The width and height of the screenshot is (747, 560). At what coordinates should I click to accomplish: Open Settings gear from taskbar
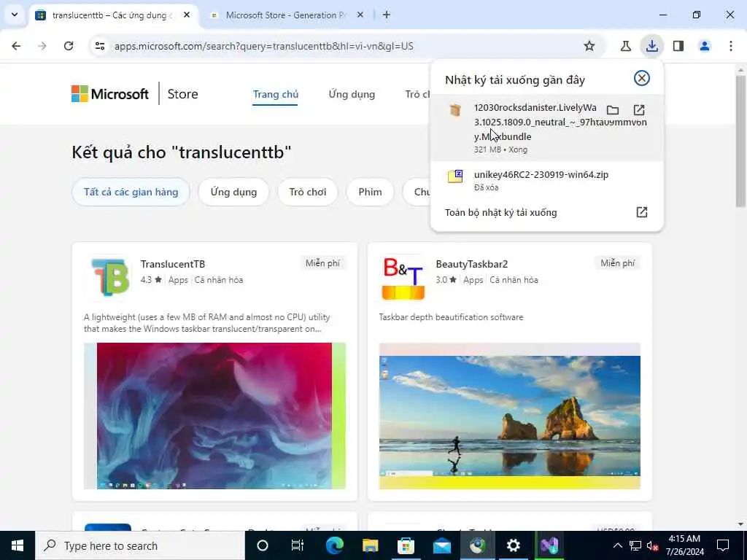coord(513,545)
